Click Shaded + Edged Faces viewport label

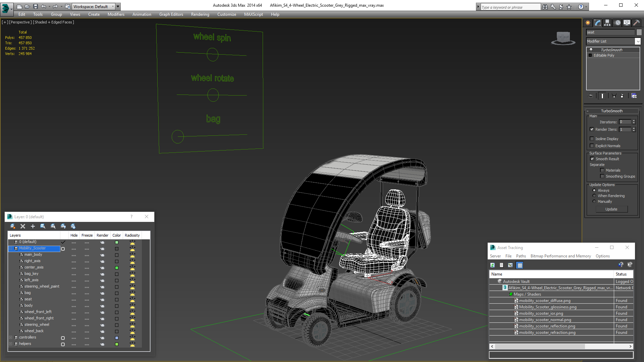point(54,22)
